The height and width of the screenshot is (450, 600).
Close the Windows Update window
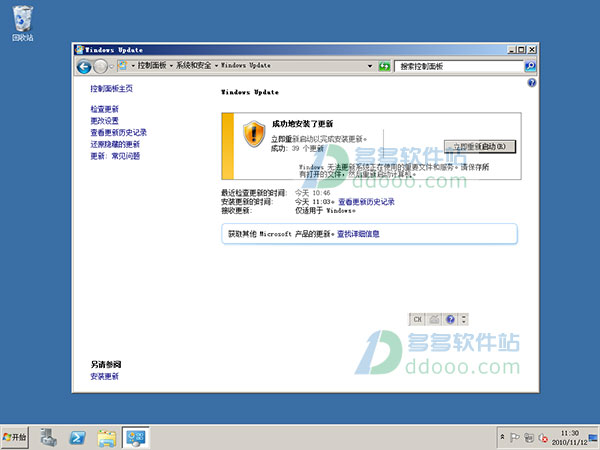tap(532, 49)
